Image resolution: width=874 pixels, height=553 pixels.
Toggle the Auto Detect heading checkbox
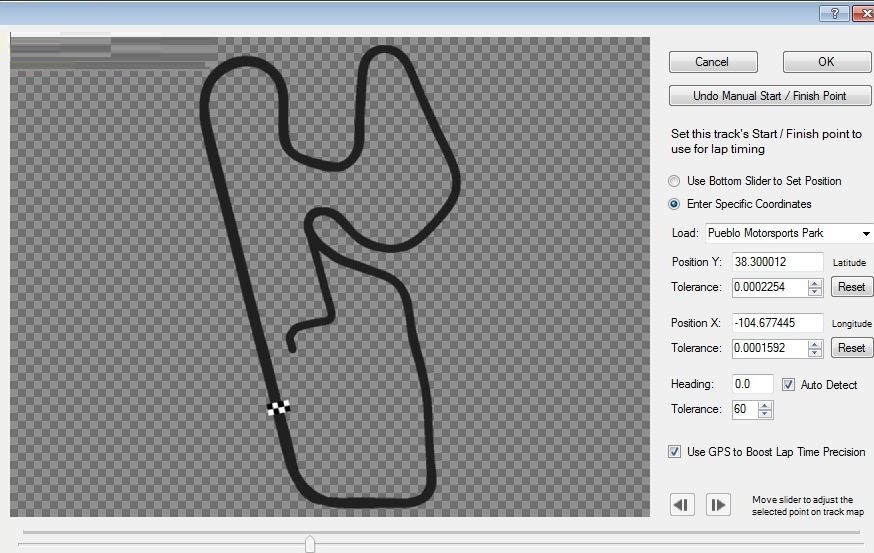tap(788, 384)
